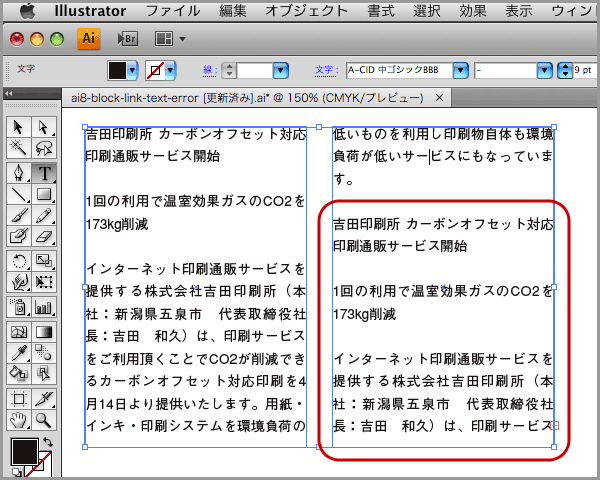Click the orange Ai application icon
Viewport: 600px width, 480px height.
[89, 39]
